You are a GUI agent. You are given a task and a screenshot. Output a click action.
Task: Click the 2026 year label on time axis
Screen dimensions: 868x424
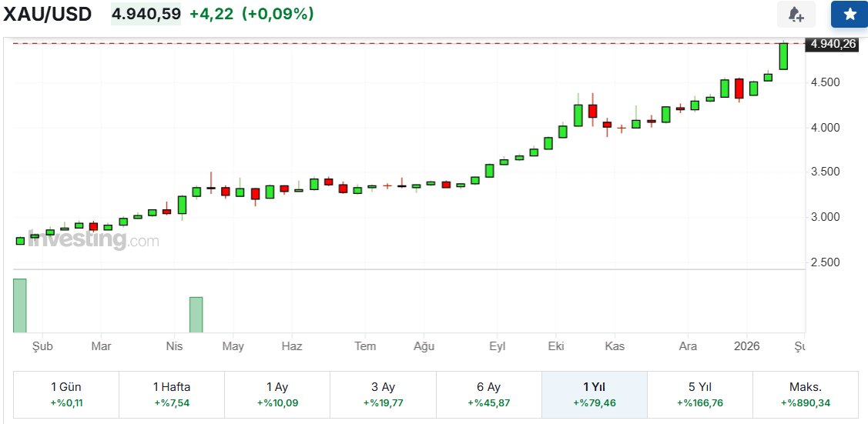pyautogui.click(x=746, y=346)
